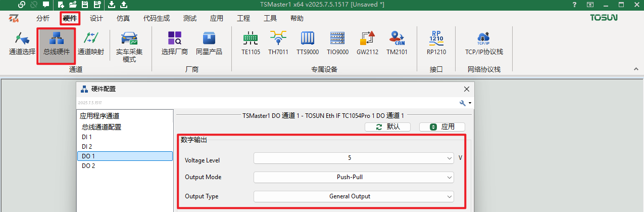Click the connect link icon in title bar
Viewport: 644px width, 212px height.
pyautogui.click(x=21, y=5)
